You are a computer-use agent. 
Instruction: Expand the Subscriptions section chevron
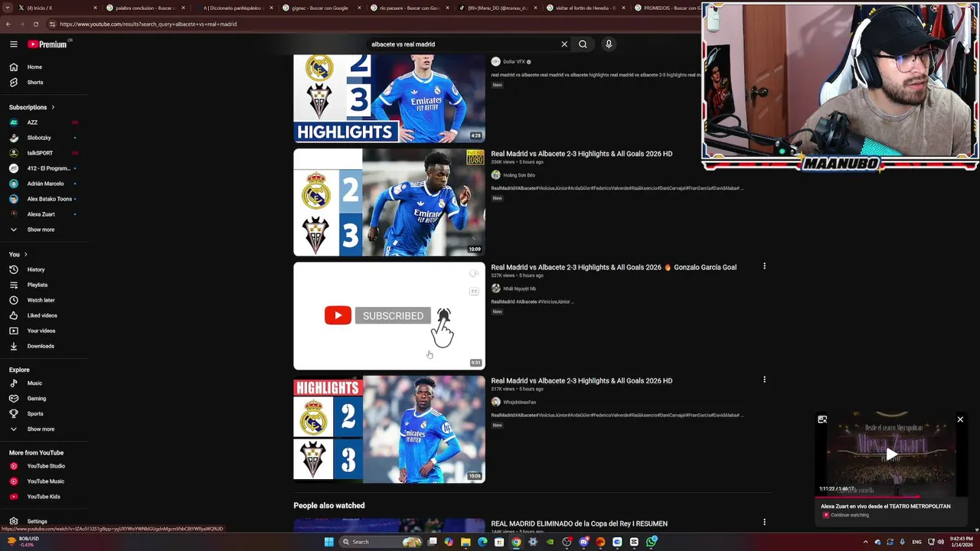pos(53,107)
